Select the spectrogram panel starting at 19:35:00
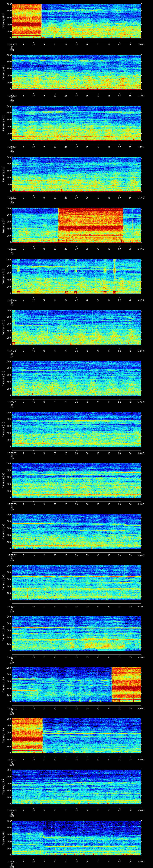Image resolution: width=153 pixels, height=868 pixels. [x=77, y=327]
